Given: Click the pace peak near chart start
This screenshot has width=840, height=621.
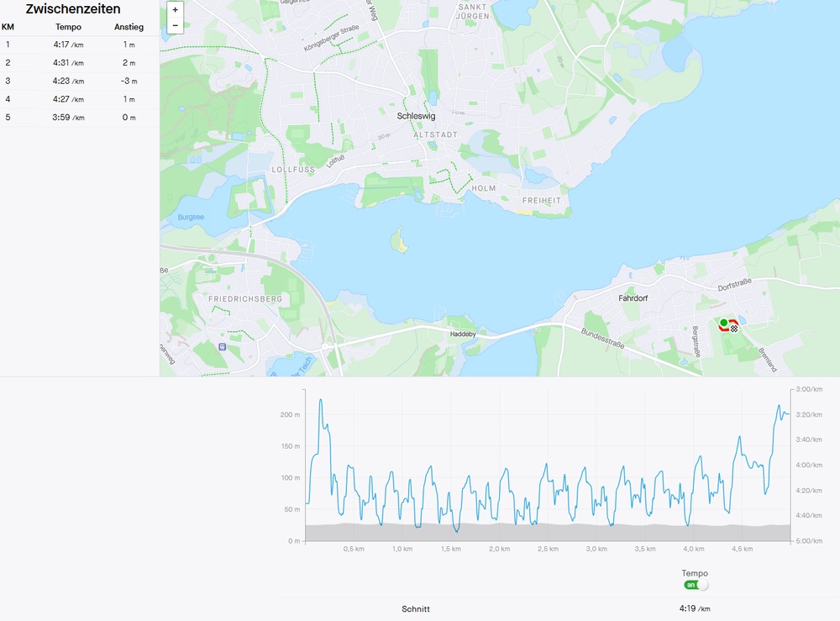Looking at the screenshot, I should 320,401.
